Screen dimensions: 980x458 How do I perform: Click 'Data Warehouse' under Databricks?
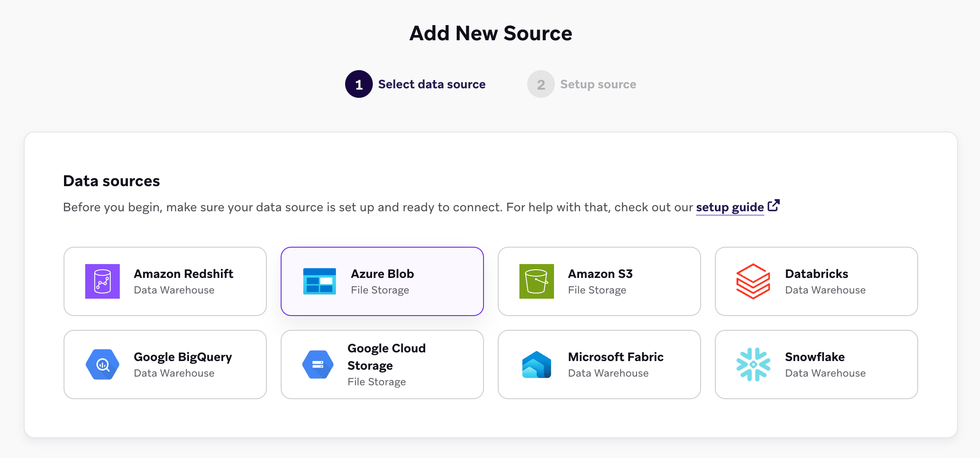[x=825, y=290]
